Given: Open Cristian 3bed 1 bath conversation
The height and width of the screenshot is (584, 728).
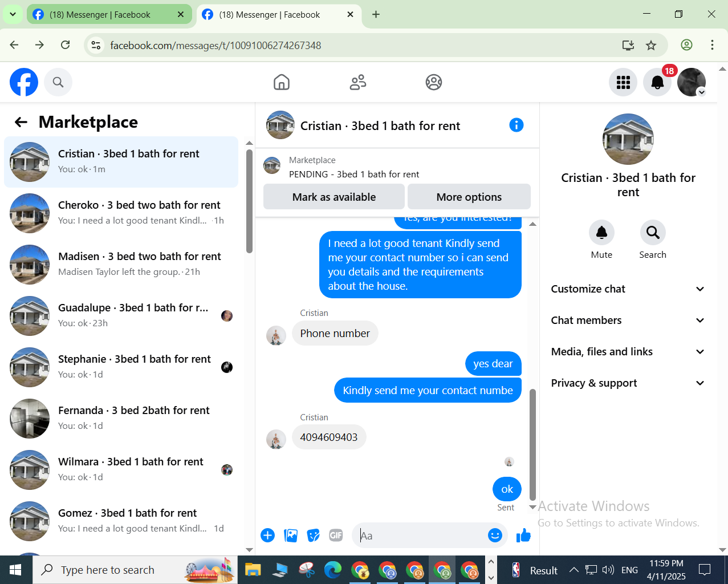Looking at the screenshot, I should pyautogui.click(x=121, y=162).
